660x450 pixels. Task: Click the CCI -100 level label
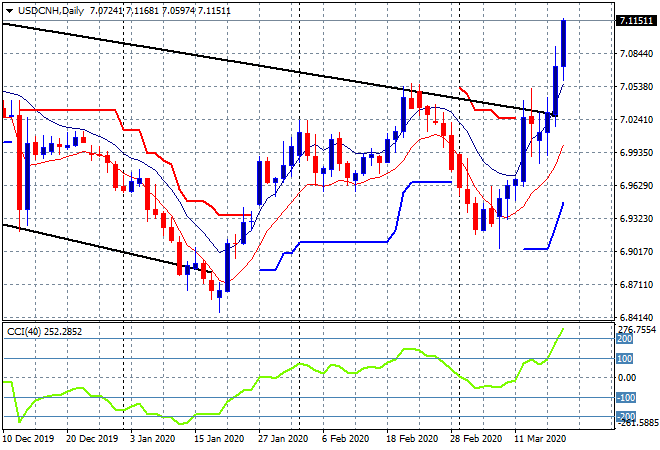[625, 398]
